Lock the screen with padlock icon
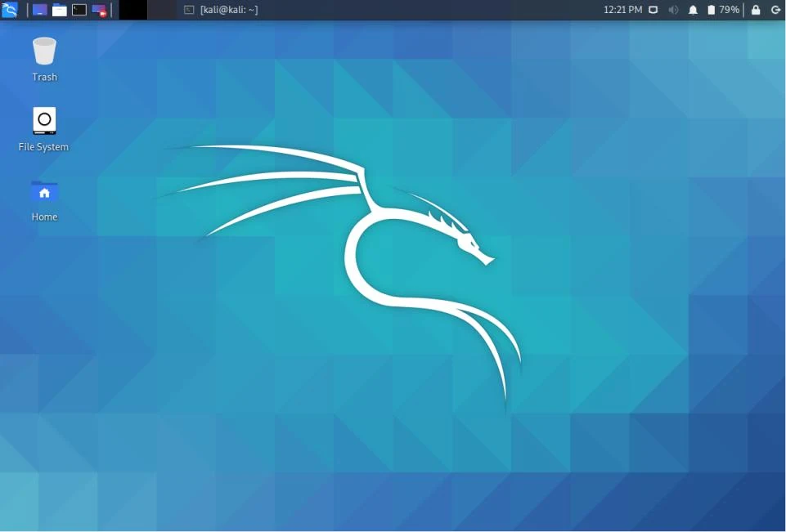 pos(756,10)
